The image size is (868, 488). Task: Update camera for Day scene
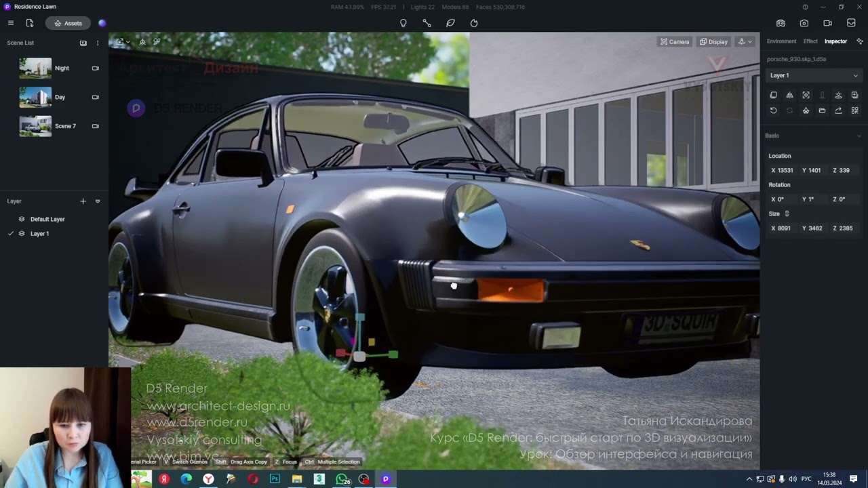pyautogui.click(x=96, y=97)
